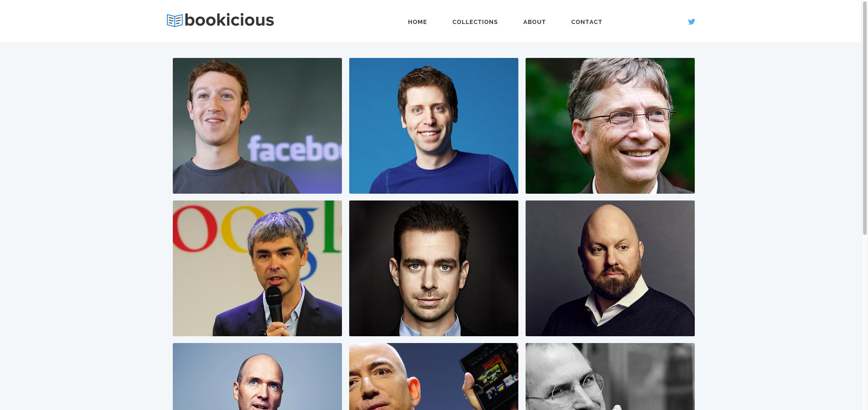Open the portrait with solid blue background
868x410 pixels.
pyautogui.click(x=433, y=126)
